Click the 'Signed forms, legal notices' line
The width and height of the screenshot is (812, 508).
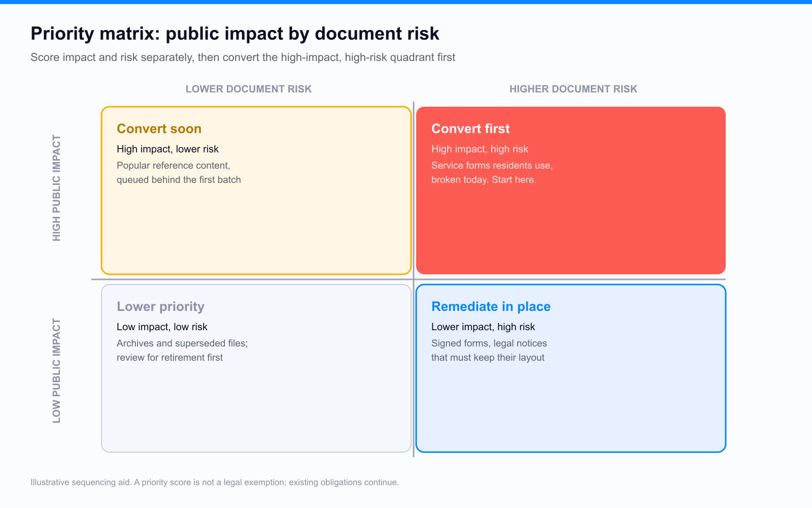click(489, 343)
